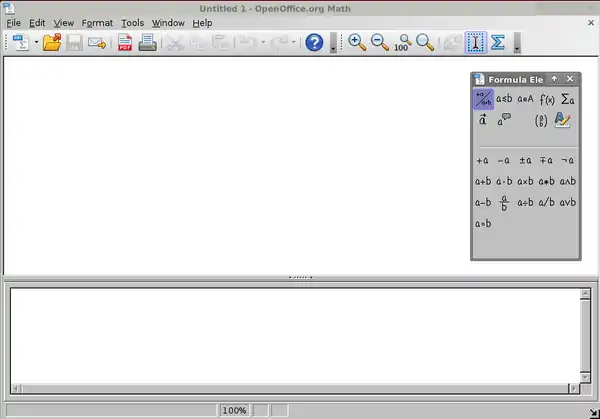This screenshot has width=600, height=419.
Task: Open a file using the folder icon
Action: coord(52,42)
